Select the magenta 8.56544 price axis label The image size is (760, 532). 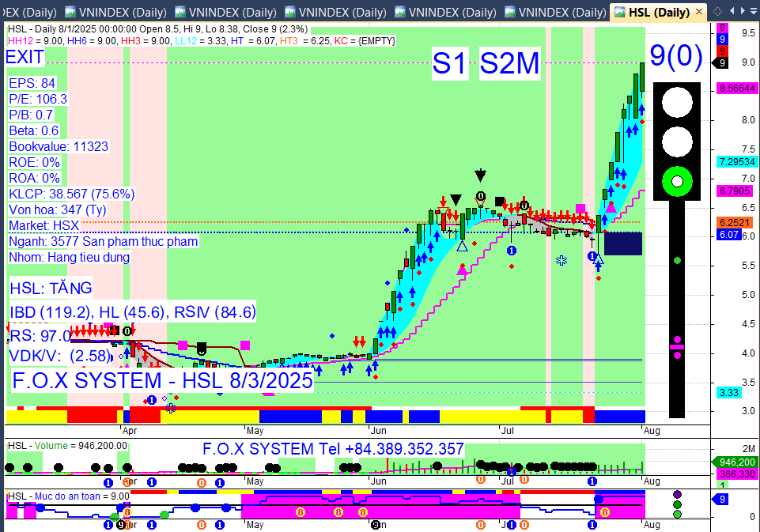(737, 89)
